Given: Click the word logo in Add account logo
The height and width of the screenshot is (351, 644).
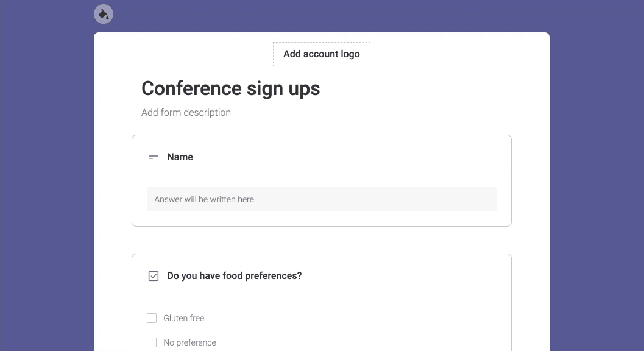Looking at the screenshot, I should tap(350, 54).
